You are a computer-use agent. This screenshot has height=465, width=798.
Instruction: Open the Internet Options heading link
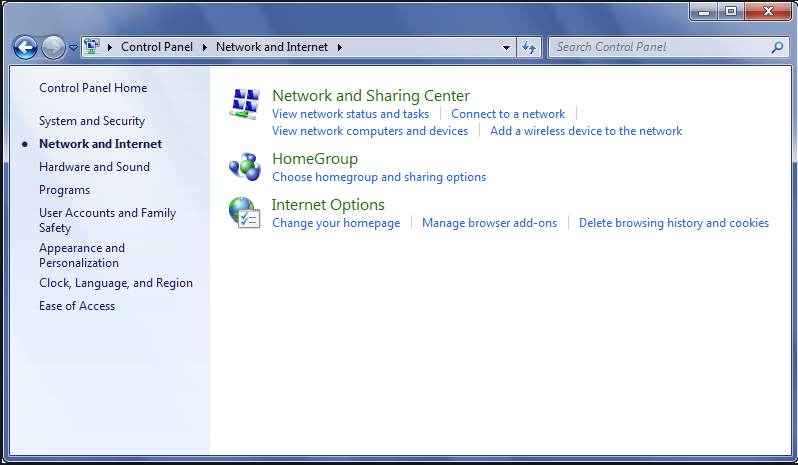pos(328,205)
